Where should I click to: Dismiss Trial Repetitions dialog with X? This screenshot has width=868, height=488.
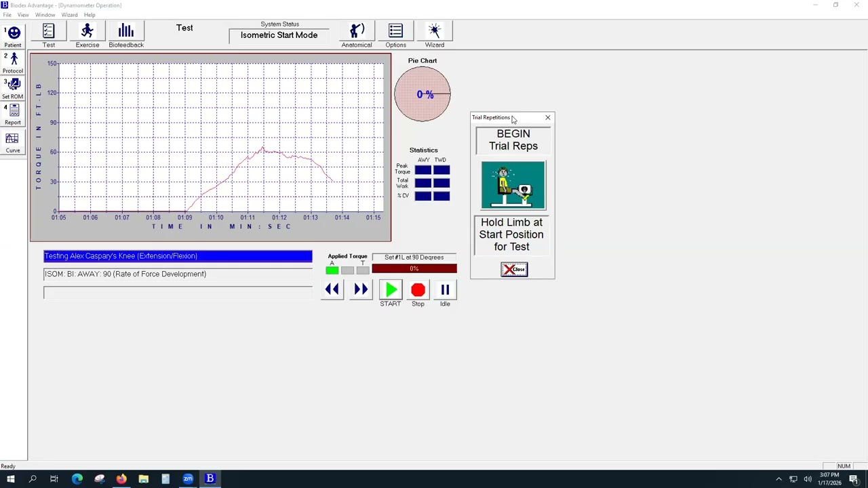point(548,118)
